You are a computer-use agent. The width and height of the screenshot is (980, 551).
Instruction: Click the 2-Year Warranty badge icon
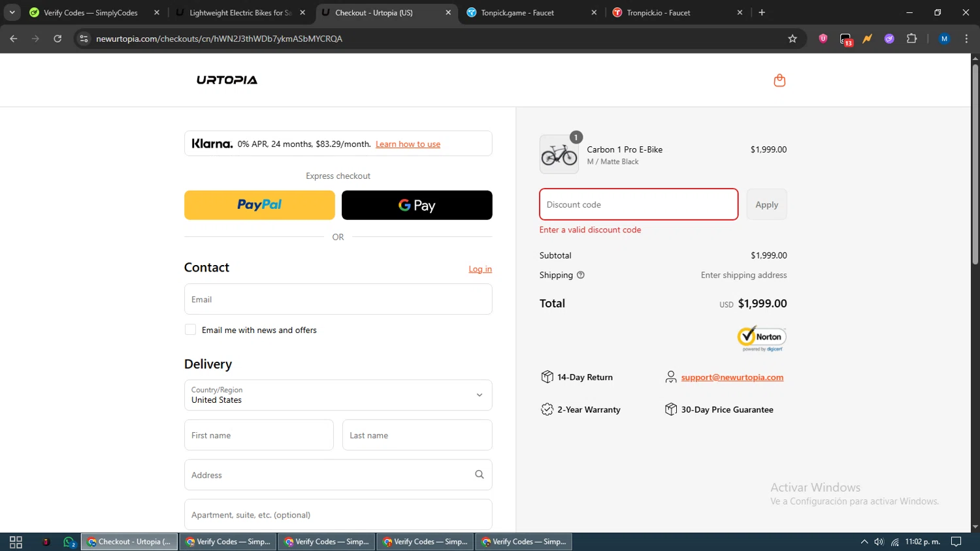(547, 409)
